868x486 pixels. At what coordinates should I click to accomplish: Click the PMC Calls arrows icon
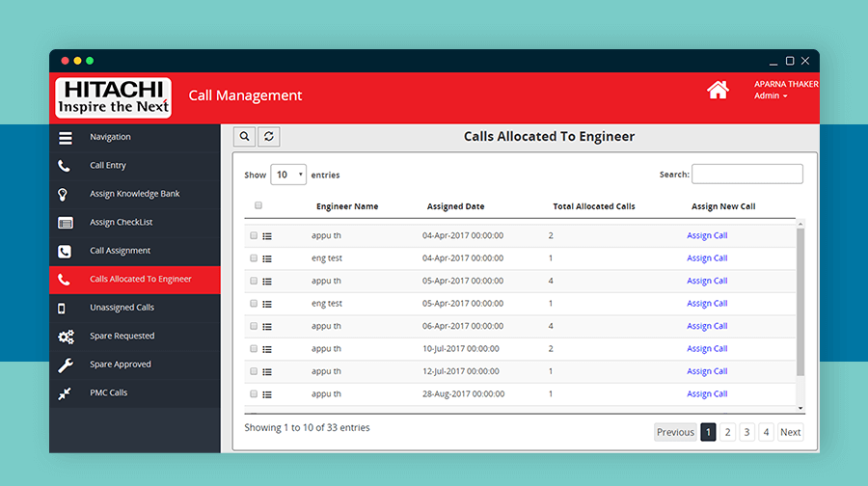tap(65, 393)
